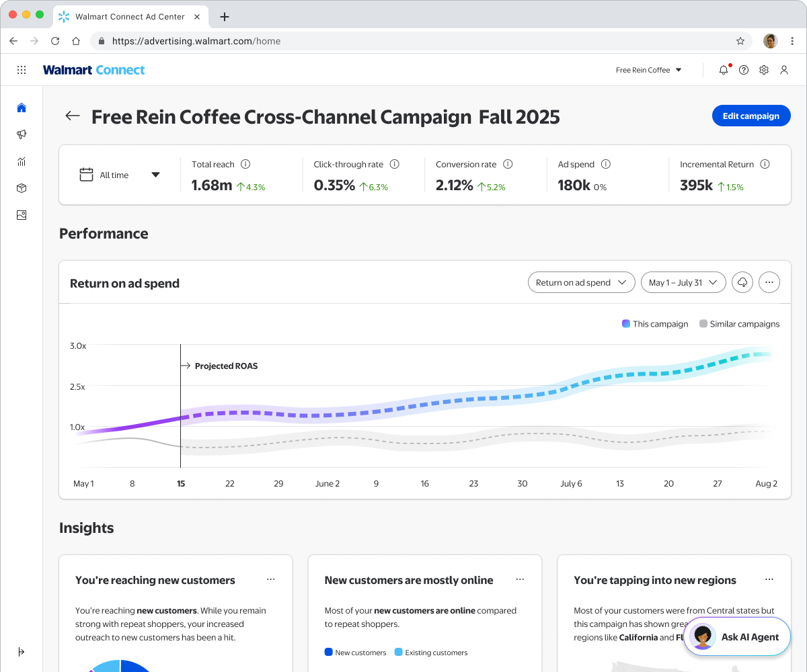807x672 pixels.
Task: Click This campaign legend swatch
Action: tap(626, 324)
